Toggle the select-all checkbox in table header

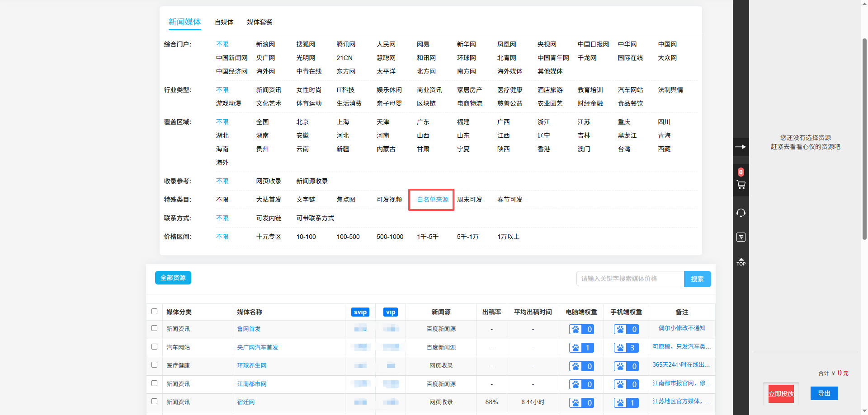154,312
